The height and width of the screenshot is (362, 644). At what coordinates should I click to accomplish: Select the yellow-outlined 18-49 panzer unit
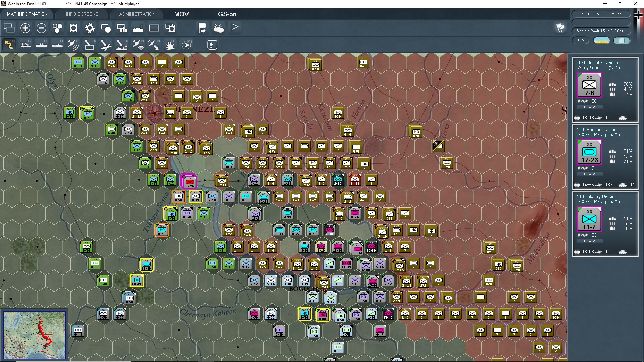[x=147, y=265]
